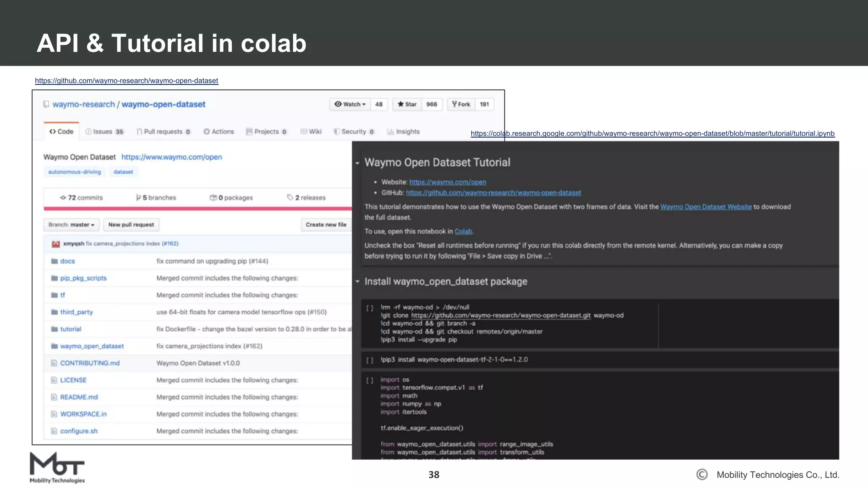This screenshot has height=488, width=868.
Task: Click the tag icon beside 2 releases
Action: pyautogui.click(x=290, y=197)
